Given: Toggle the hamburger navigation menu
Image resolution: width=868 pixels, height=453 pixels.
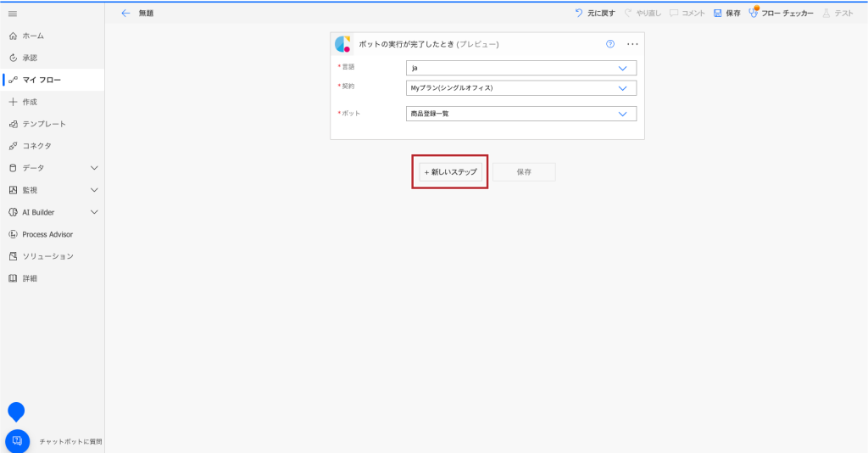Looking at the screenshot, I should pos(13,14).
